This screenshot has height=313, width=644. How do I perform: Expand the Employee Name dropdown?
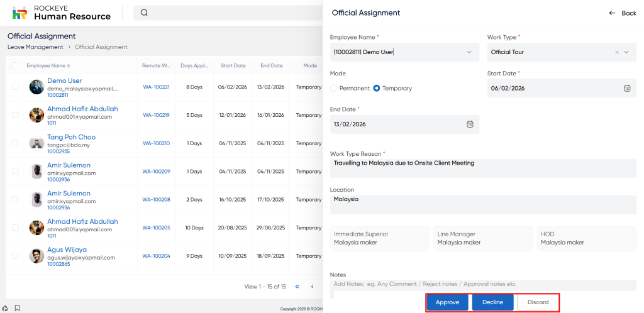tap(469, 52)
